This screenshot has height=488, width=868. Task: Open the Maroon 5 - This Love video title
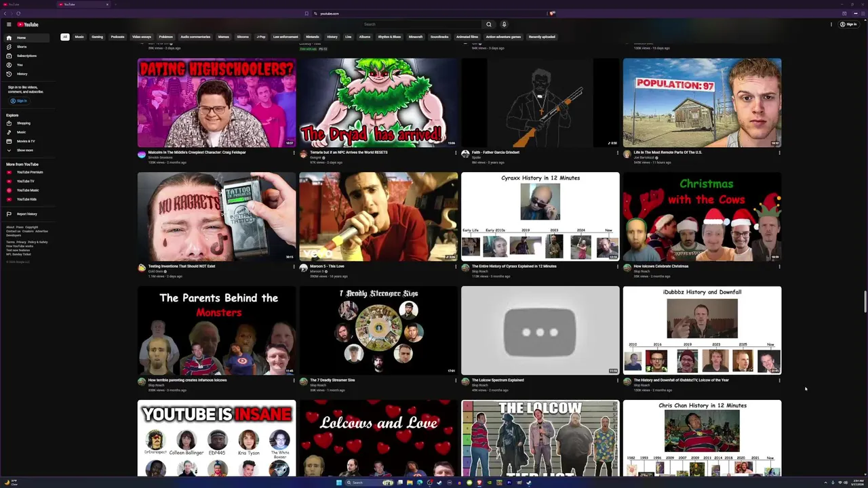327,266
